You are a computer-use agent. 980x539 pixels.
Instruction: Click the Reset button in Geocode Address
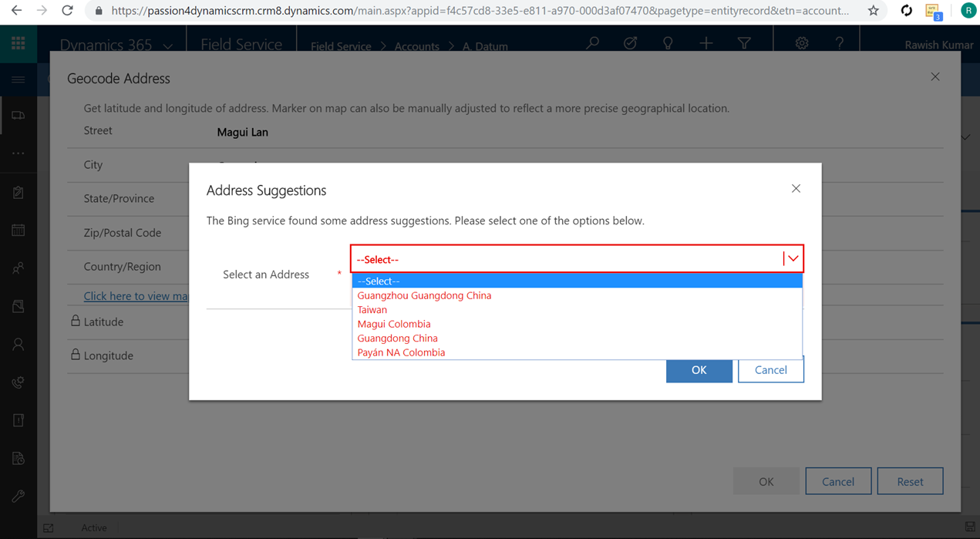910,481
